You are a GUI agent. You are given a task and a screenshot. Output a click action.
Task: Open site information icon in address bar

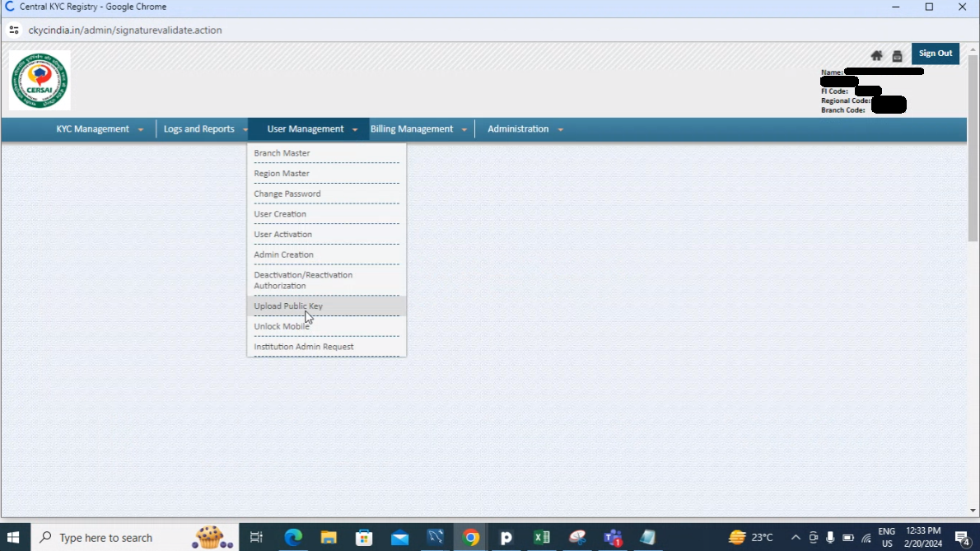[14, 30]
